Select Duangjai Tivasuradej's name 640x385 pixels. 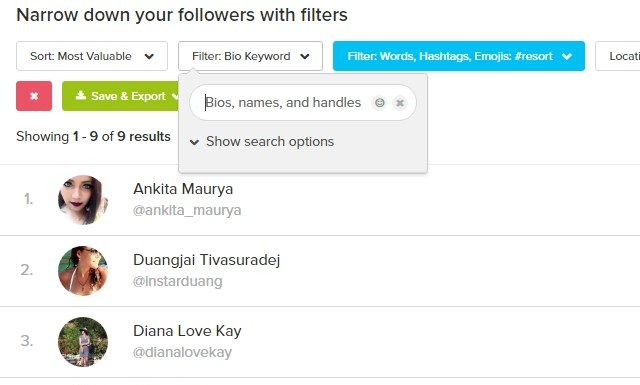(207, 260)
